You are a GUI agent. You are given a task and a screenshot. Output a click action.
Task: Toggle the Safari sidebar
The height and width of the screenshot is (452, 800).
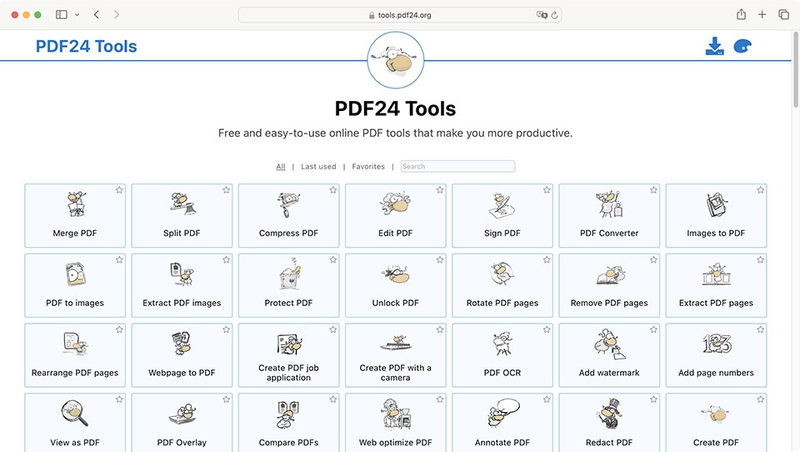click(61, 15)
